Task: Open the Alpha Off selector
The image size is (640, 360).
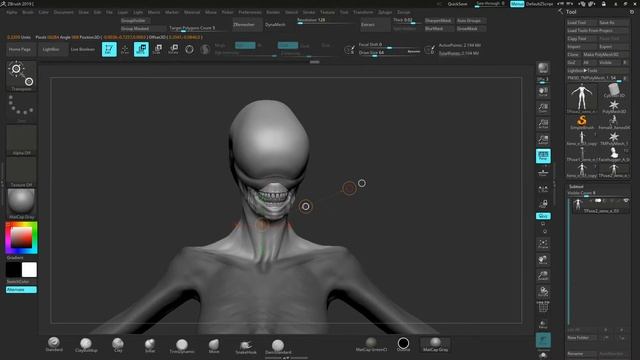Action: tap(21, 140)
